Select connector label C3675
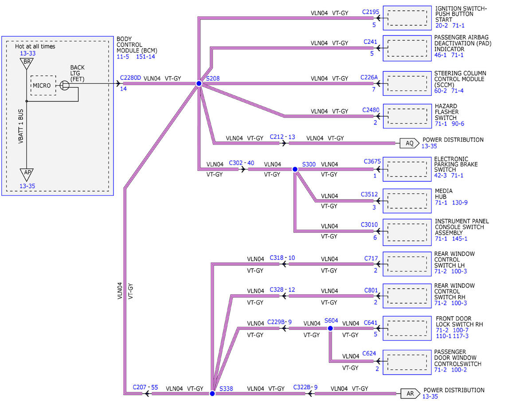The image size is (532, 411). coord(372,161)
